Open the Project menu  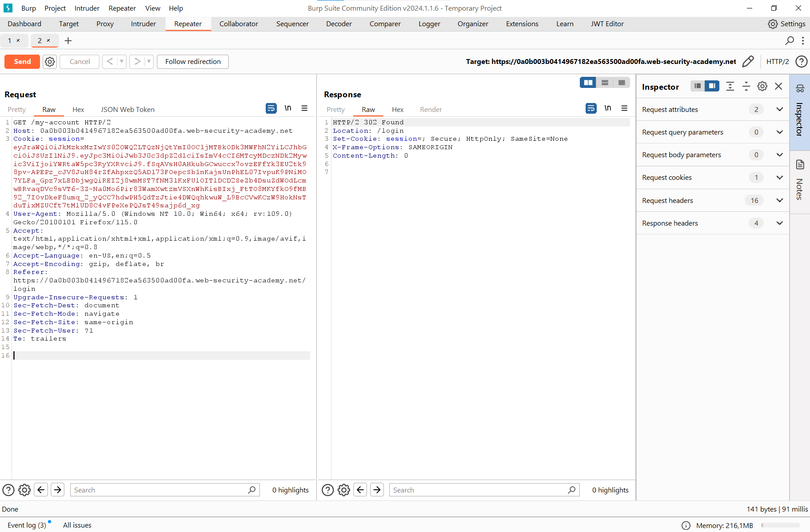coord(55,8)
